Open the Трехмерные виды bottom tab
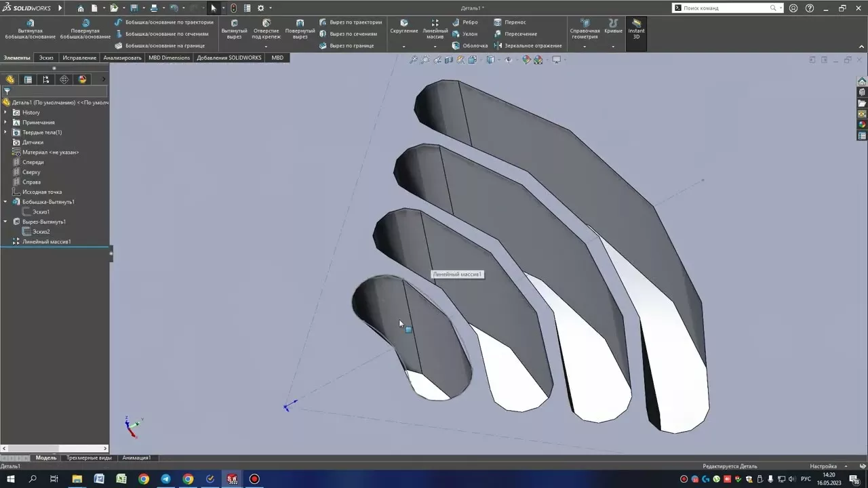 [89, 458]
